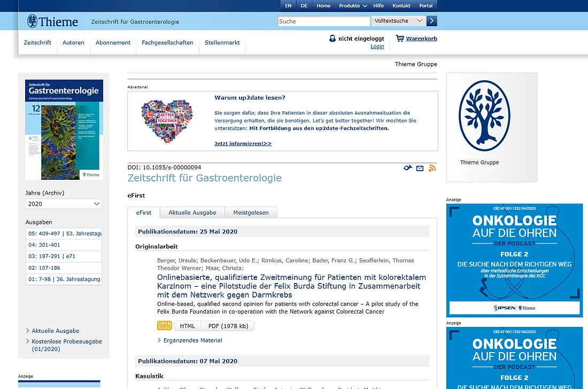Expand Ergänzendes Material for the article
The width and height of the screenshot is (588, 389).
pyautogui.click(x=192, y=340)
